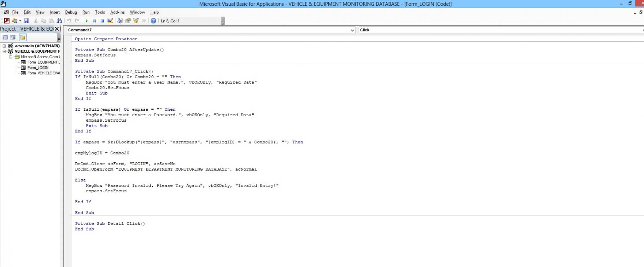The width and height of the screenshot is (644, 267).
Task: Open Visual Basic Help question icon
Action: pos(154,21)
